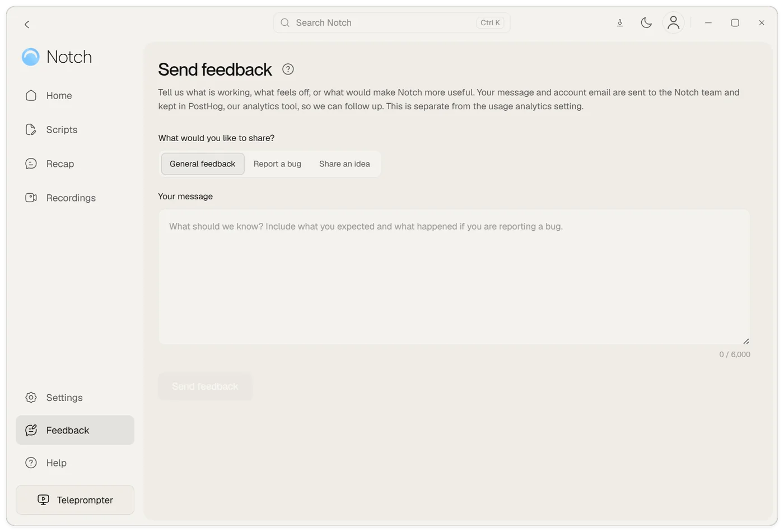Click the 'Your message' label
Viewport: 784px width, 532px height.
(185, 197)
